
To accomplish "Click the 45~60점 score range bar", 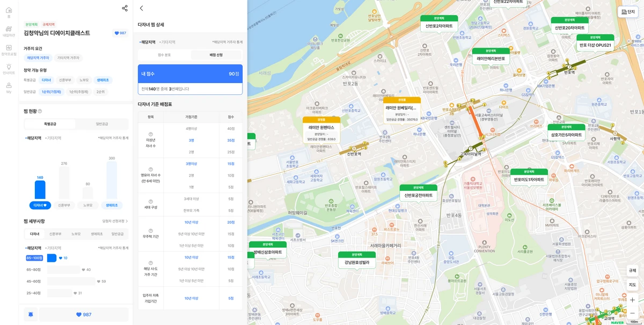I will 71,281.
